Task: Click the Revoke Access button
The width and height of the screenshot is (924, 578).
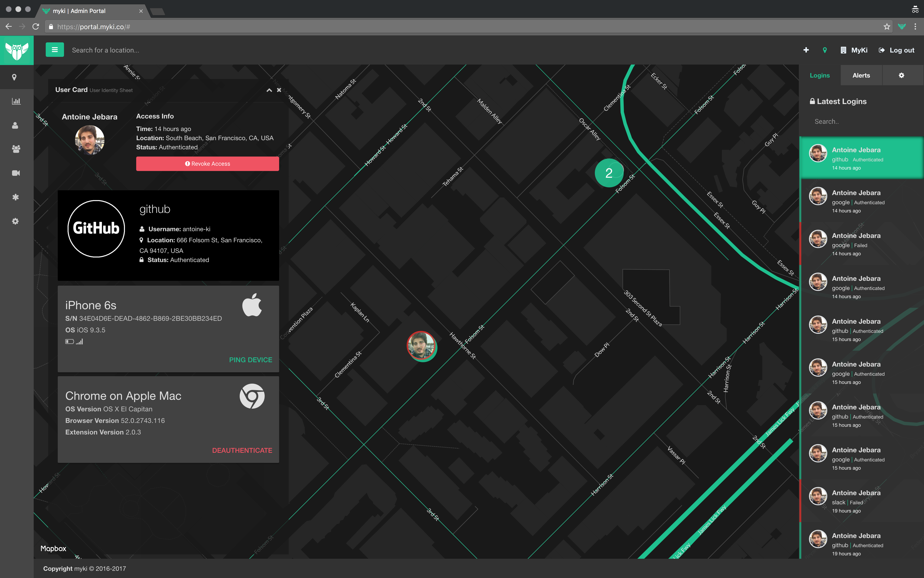Action: [x=207, y=164]
